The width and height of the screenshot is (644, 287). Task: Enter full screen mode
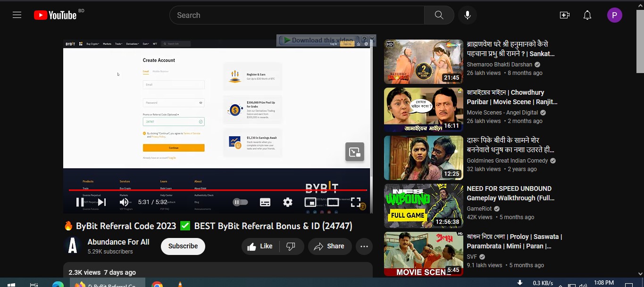[x=356, y=202]
